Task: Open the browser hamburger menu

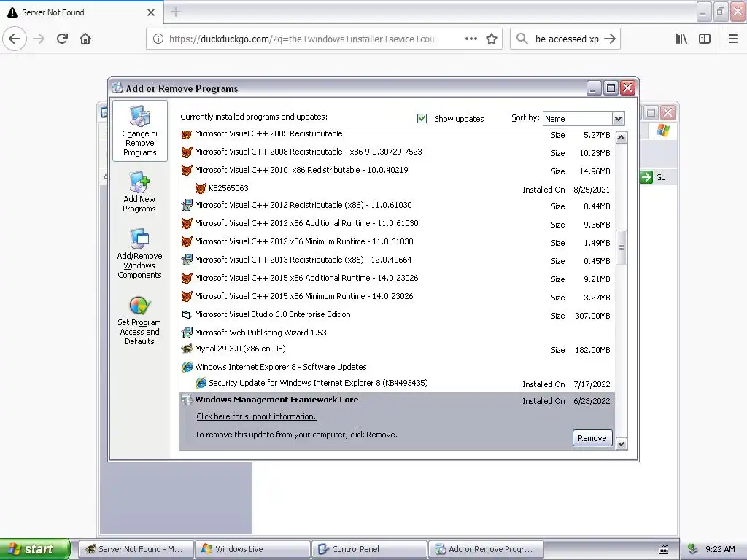Action: coord(733,39)
